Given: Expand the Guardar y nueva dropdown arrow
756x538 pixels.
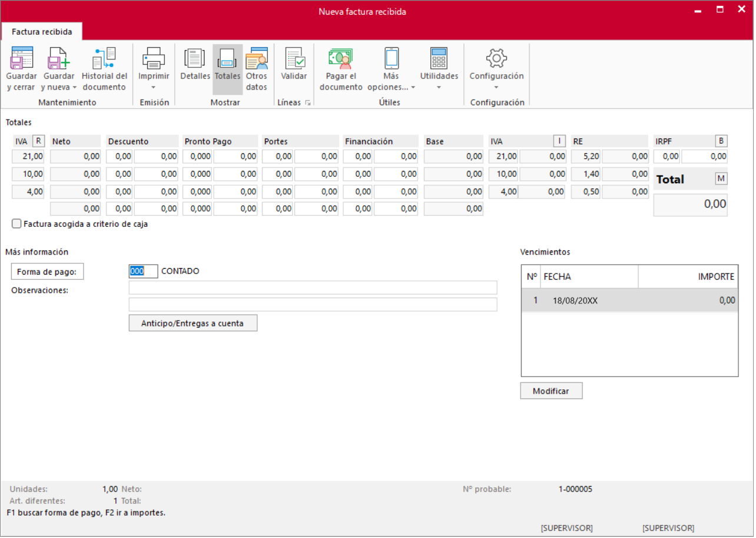Looking at the screenshot, I should pos(75,88).
